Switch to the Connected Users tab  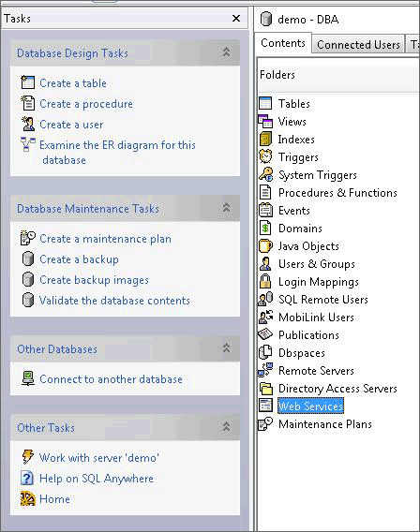pos(358,44)
